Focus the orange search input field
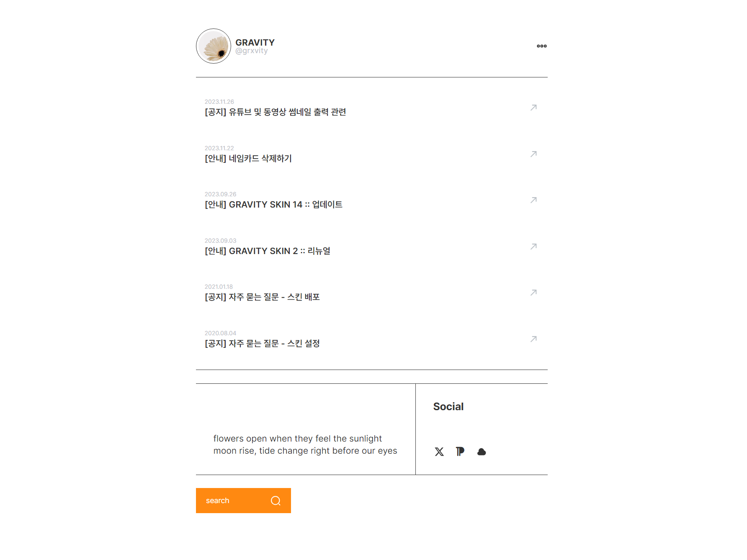 (x=243, y=501)
